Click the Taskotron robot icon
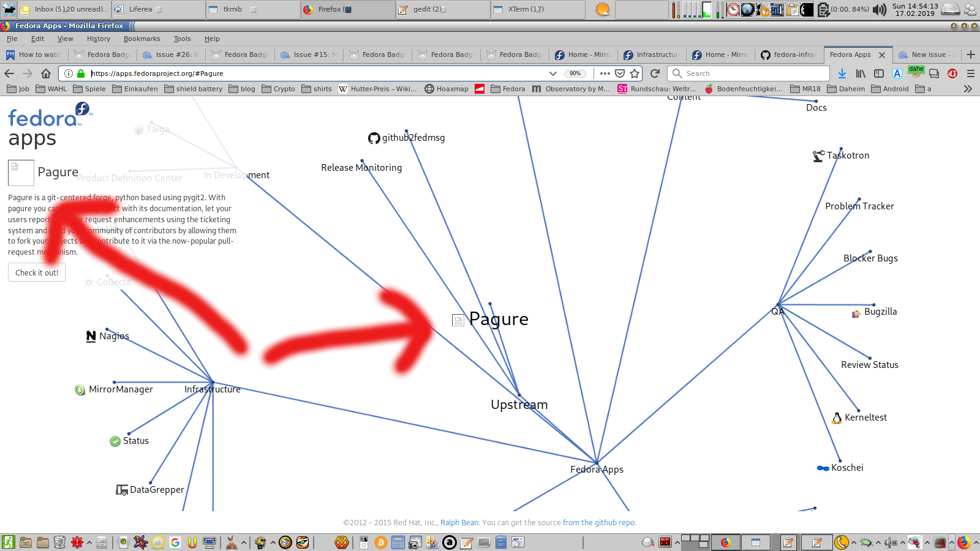 click(x=819, y=156)
